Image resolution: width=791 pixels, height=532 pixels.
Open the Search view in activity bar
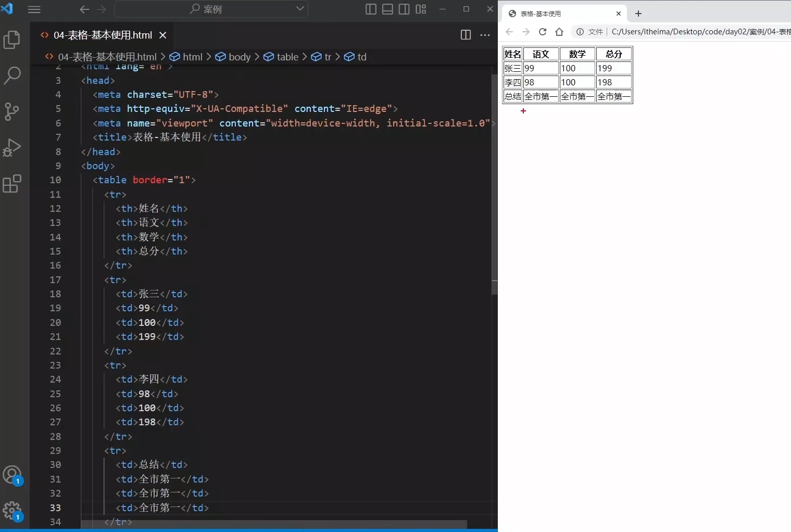[x=12, y=75]
